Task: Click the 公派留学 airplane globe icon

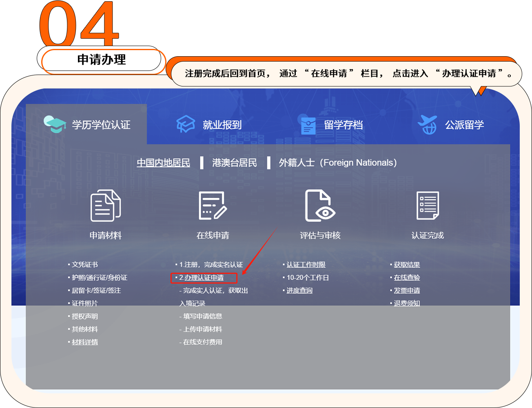Action: point(427,124)
